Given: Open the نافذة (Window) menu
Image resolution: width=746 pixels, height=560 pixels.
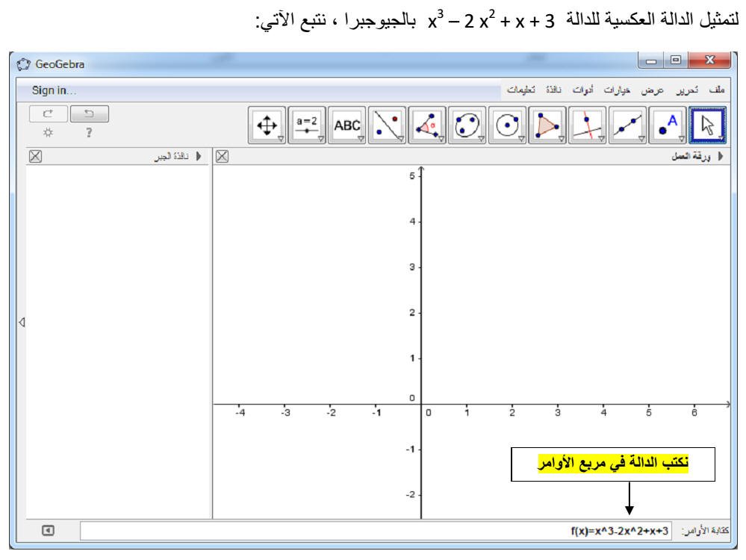Looking at the screenshot, I should [x=553, y=90].
